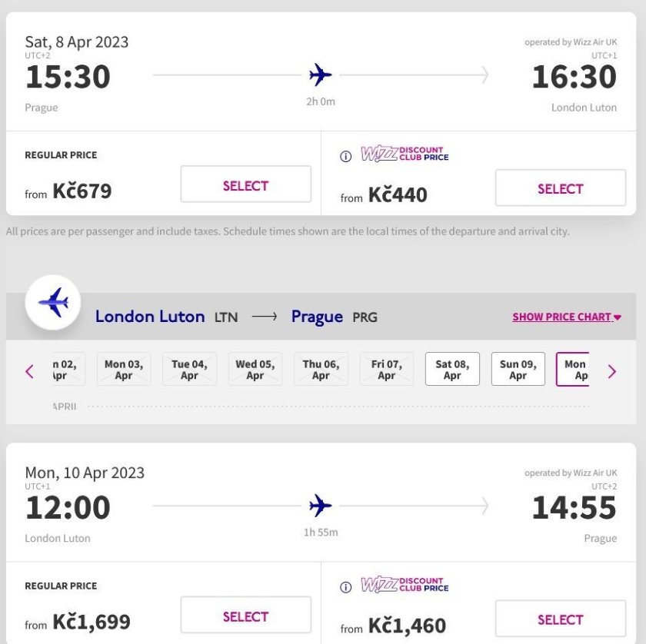
Task: Click the airplane icon on 15:30 Prague flight
Action: point(321,75)
